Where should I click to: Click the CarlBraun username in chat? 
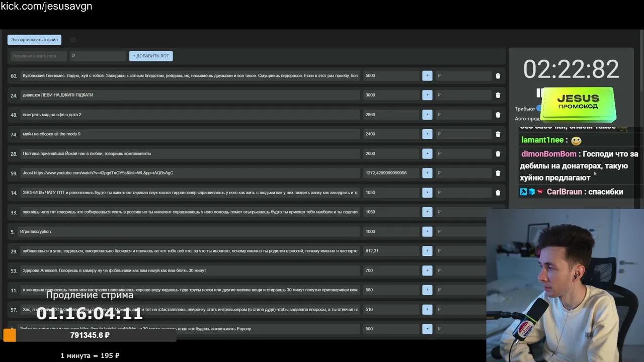coord(565,192)
